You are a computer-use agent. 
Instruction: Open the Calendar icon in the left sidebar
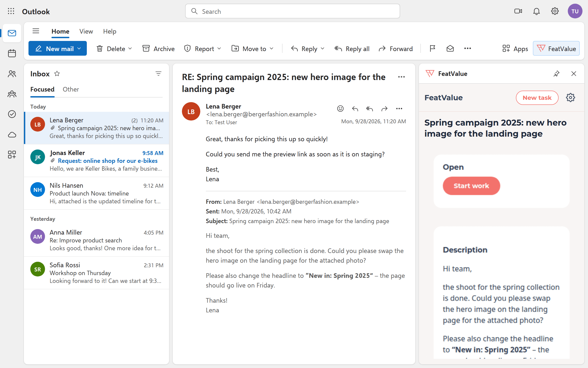[x=12, y=53]
